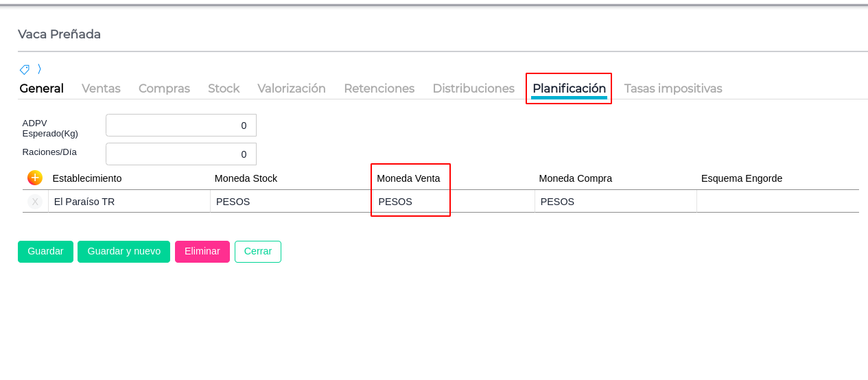Click into the Raciones/Día field
This screenshot has width=868, height=380.
(181, 154)
